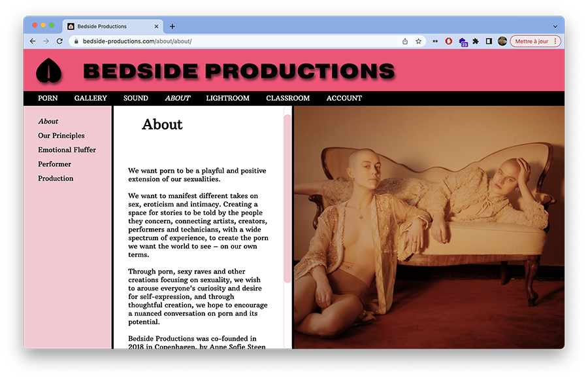Select the Bedside Productions browser tab

click(x=112, y=26)
